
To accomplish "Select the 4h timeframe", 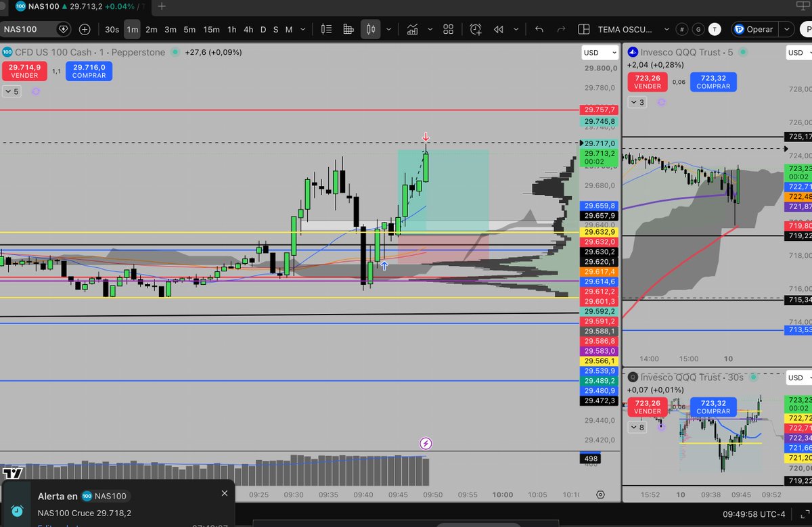I will pos(248,29).
